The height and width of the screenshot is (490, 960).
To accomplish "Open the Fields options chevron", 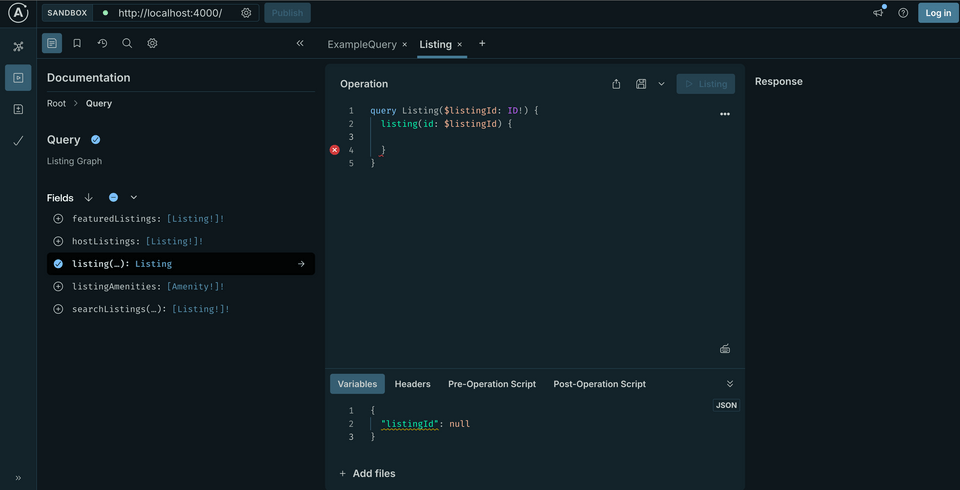I will pos(134,197).
